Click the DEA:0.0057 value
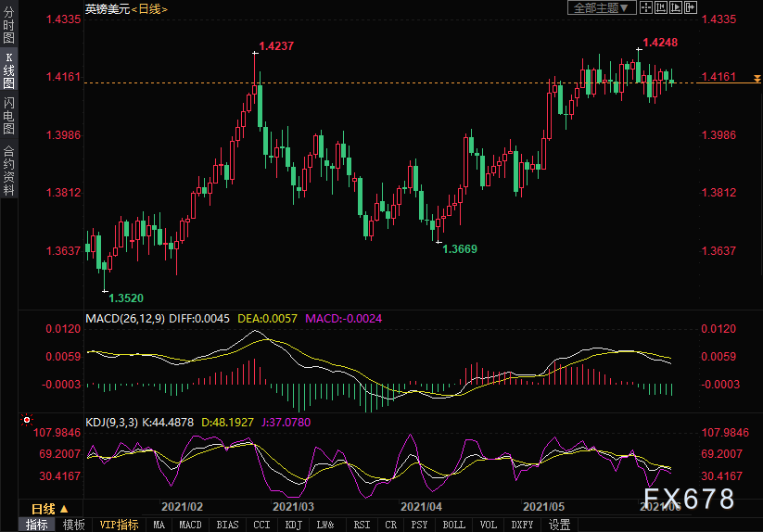The width and height of the screenshot is (763, 532). (x=267, y=319)
